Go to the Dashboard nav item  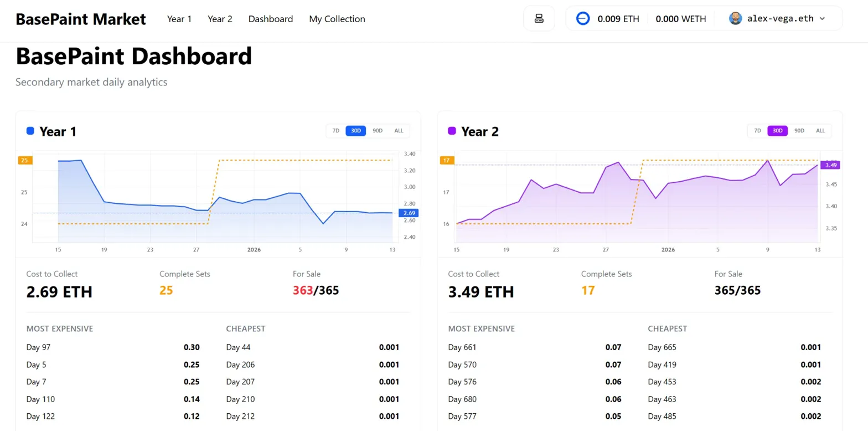(271, 19)
